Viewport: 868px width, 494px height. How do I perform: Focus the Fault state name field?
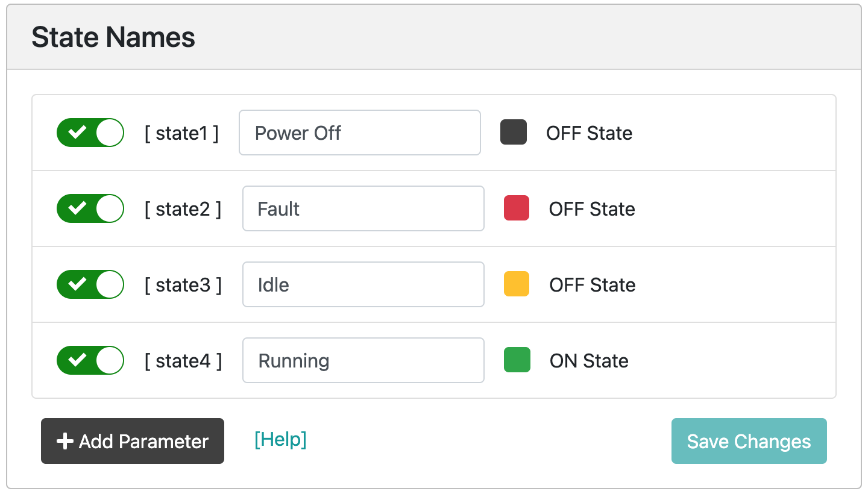(x=363, y=208)
